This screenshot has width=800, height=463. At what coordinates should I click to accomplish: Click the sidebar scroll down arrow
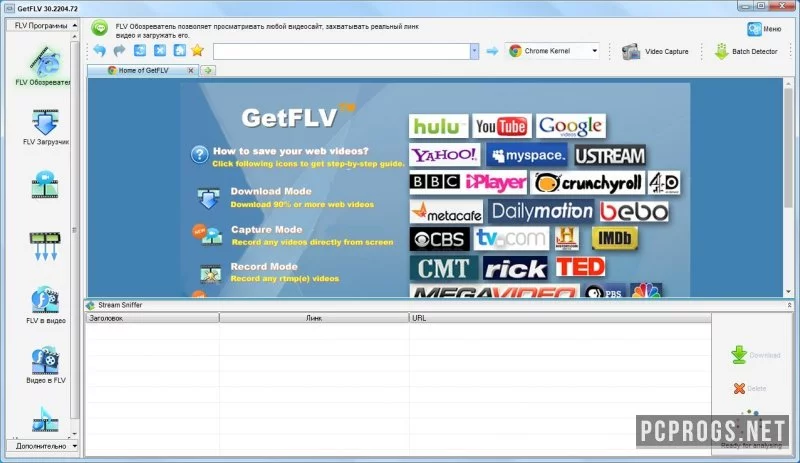pyautogui.click(x=74, y=434)
